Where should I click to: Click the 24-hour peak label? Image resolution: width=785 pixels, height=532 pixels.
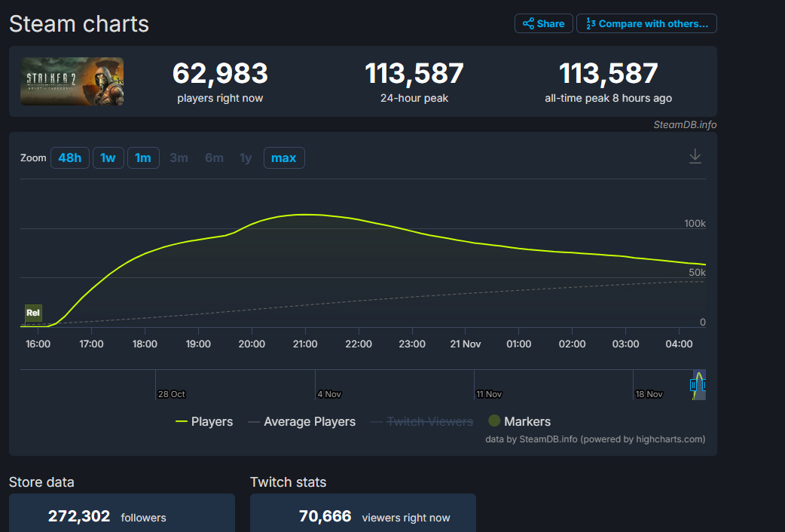[x=414, y=98]
